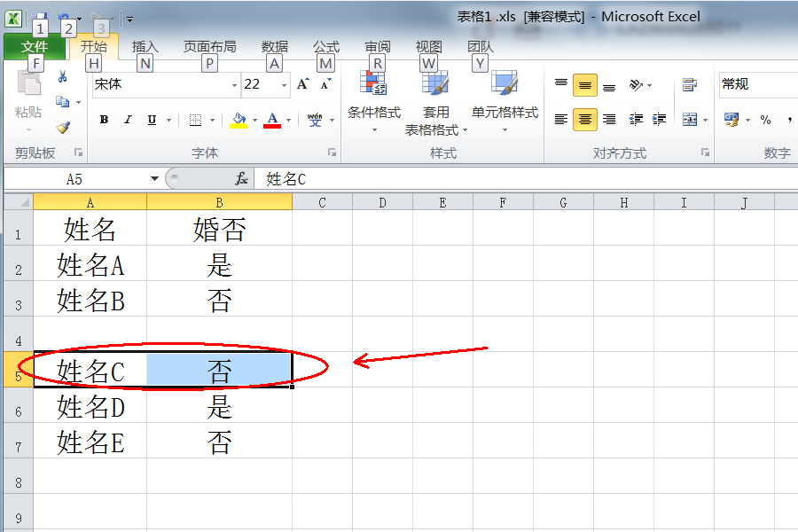Image resolution: width=798 pixels, height=532 pixels.
Task: Toggle middle vertical alignment
Action: pyautogui.click(x=585, y=84)
